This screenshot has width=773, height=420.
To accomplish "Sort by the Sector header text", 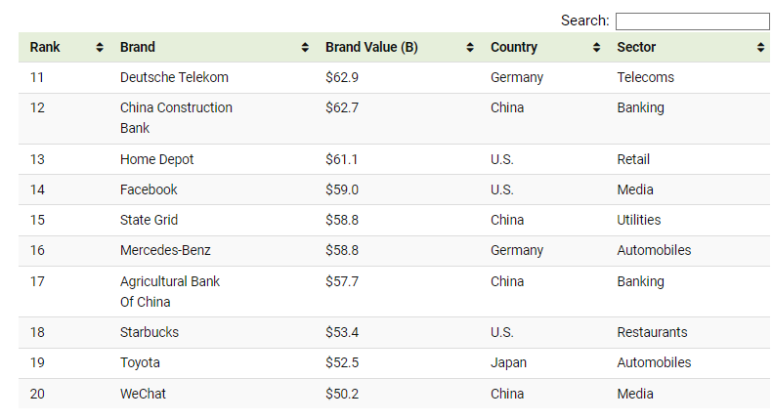I will click(x=636, y=47).
